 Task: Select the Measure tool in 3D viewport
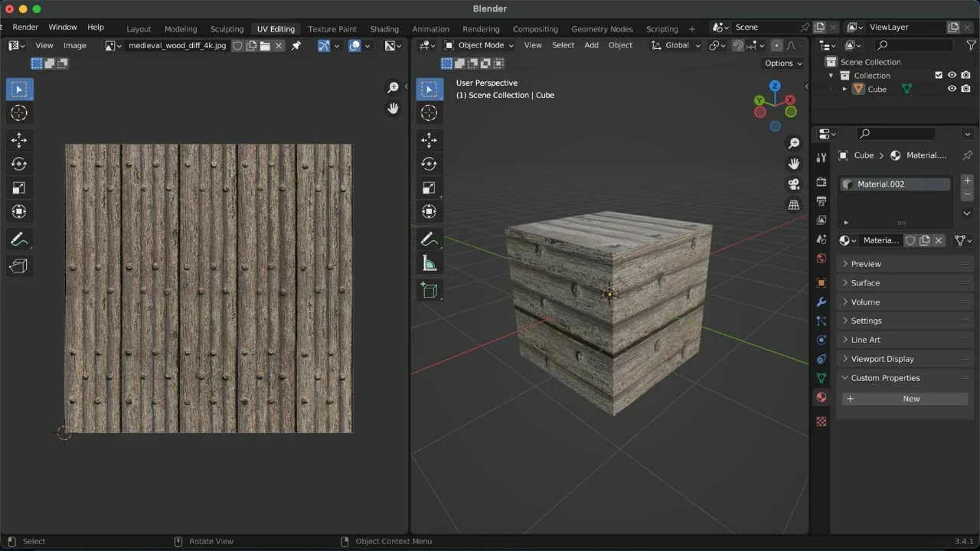429,264
